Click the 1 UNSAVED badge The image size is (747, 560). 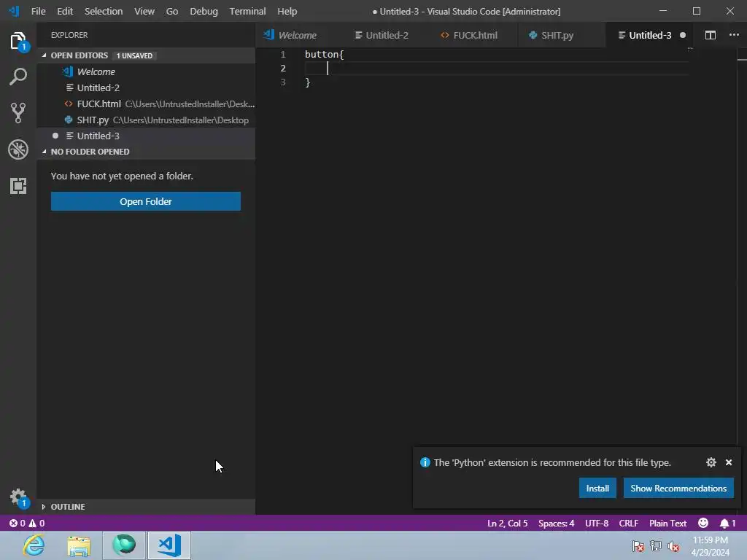pyautogui.click(x=134, y=55)
